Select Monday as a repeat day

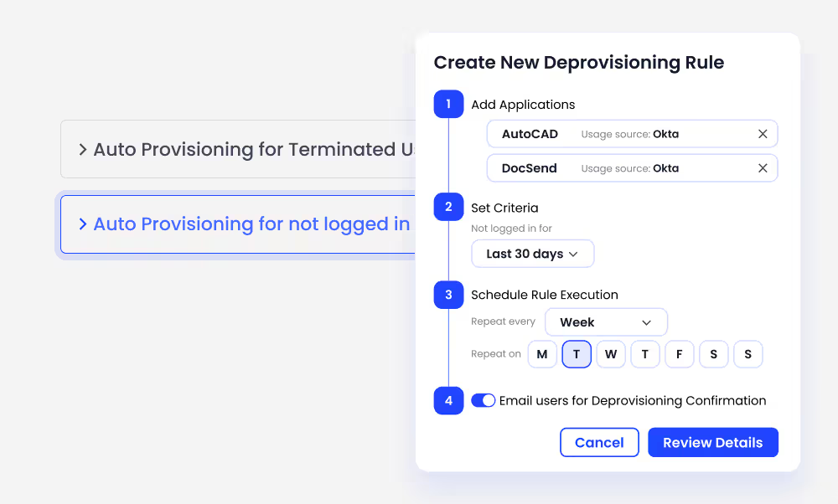542,354
